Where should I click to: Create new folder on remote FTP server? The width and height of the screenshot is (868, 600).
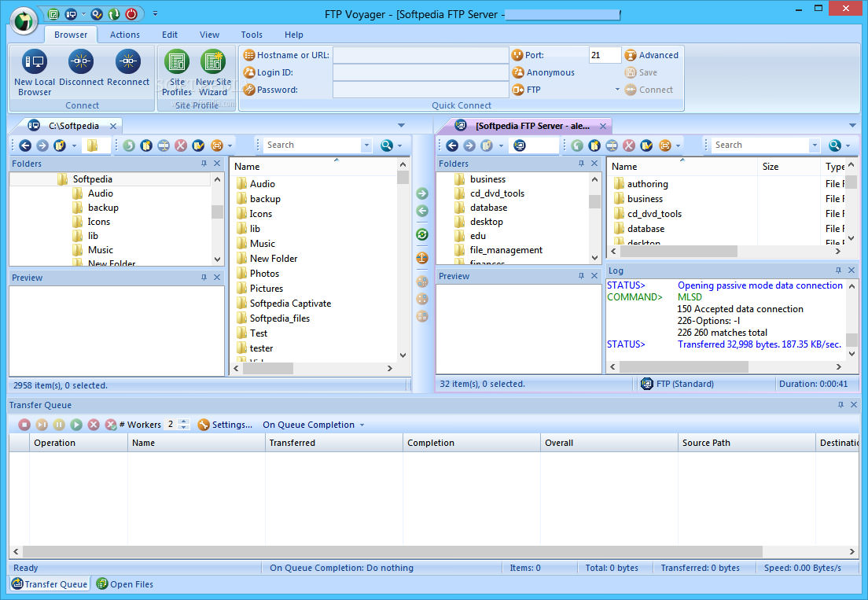point(594,145)
